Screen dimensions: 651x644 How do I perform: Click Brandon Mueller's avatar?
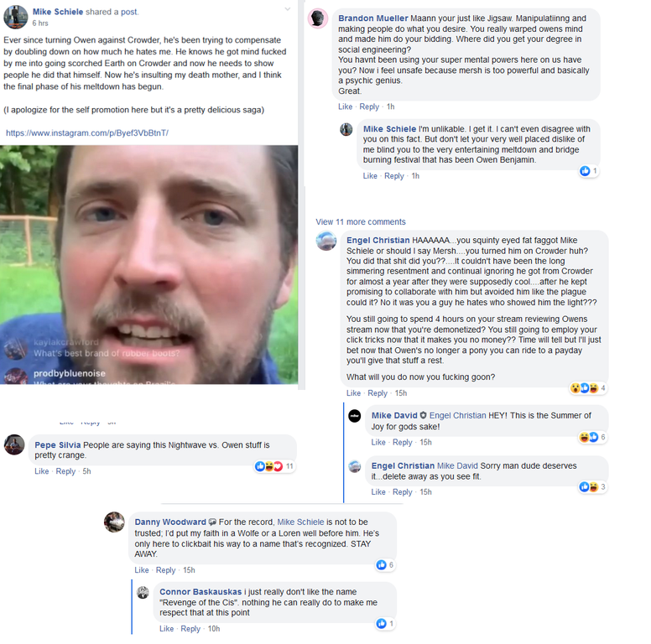[318, 18]
